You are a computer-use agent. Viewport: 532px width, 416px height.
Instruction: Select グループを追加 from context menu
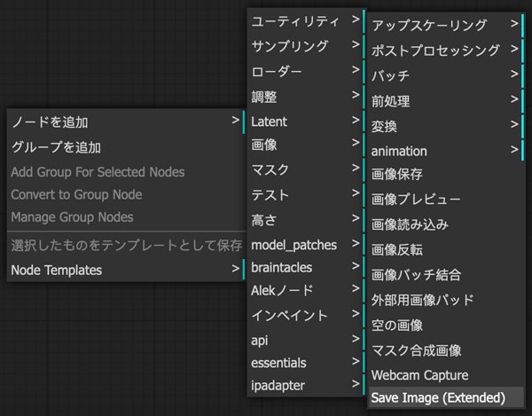click(127, 147)
